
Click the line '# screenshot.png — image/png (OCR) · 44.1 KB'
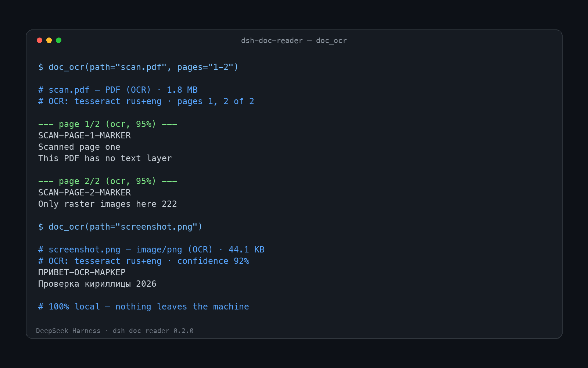pyautogui.click(x=151, y=250)
